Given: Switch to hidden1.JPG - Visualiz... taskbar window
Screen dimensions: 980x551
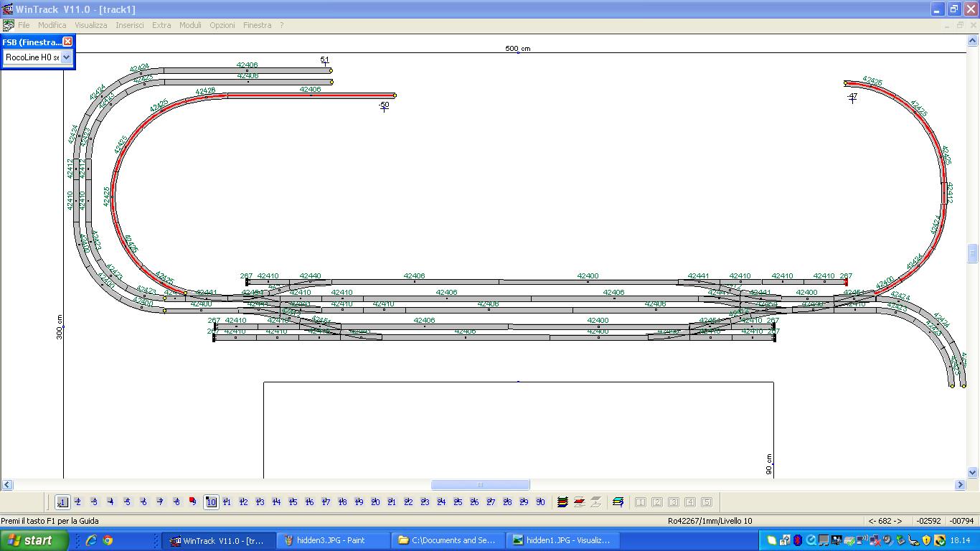Looking at the screenshot, I should click(x=562, y=541).
